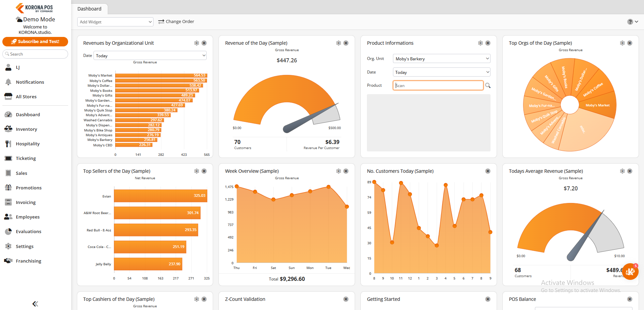This screenshot has width=644, height=310.
Task: Collapse the sidebar with double chevron
Action: click(35, 304)
